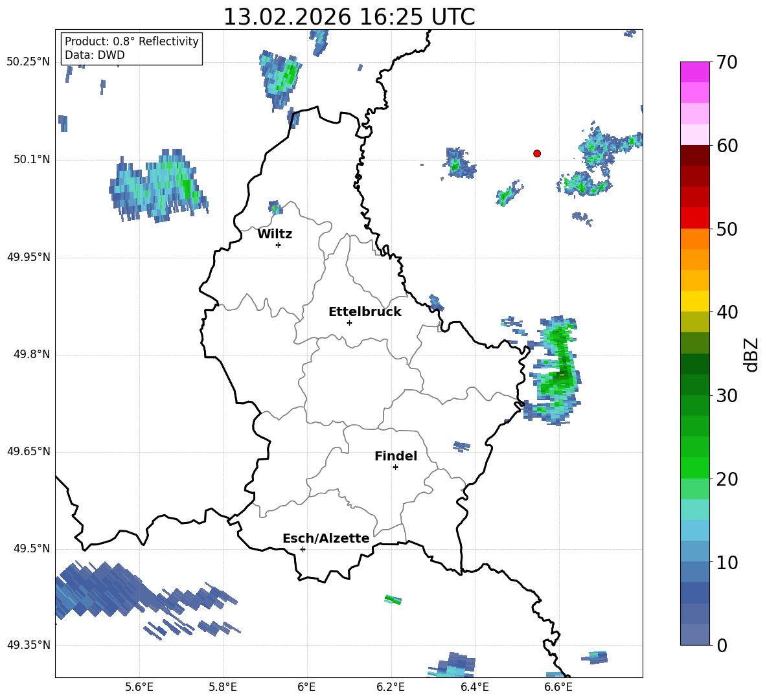The image size is (767, 700).
Task: Click the 49.5°N latitude label
Action: pyautogui.click(x=32, y=548)
